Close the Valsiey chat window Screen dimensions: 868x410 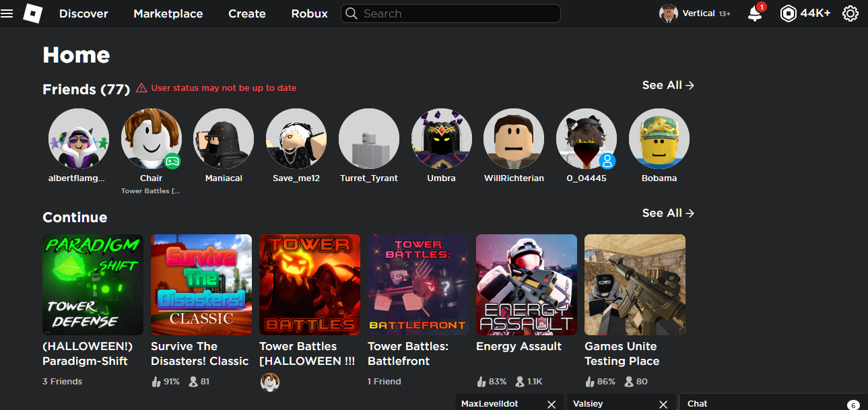pyautogui.click(x=663, y=403)
